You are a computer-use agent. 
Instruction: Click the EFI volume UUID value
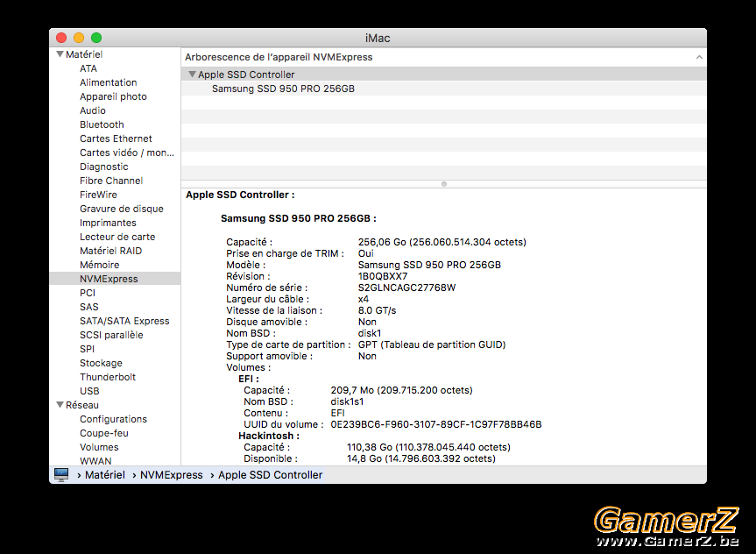436,424
